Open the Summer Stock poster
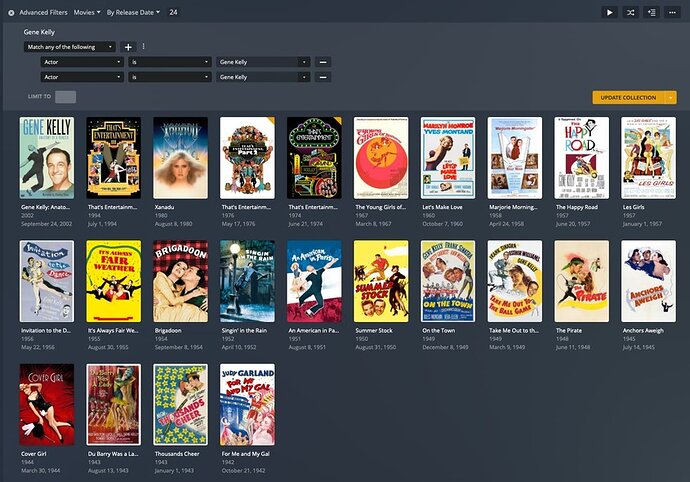Image resolution: width=690 pixels, height=482 pixels. [x=381, y=281]
